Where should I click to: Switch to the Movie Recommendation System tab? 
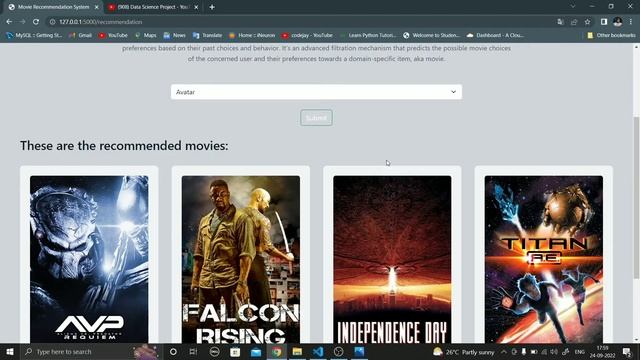tap(53, 7)
